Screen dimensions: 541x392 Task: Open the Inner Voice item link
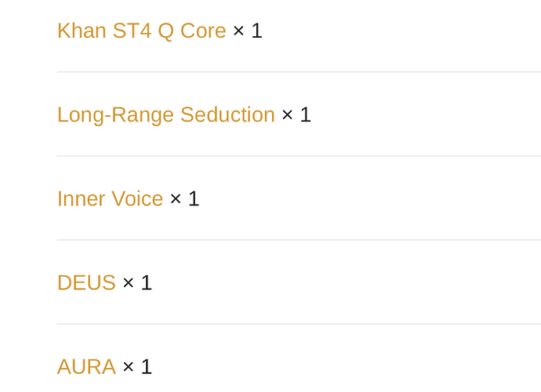(x=110, y=198)
